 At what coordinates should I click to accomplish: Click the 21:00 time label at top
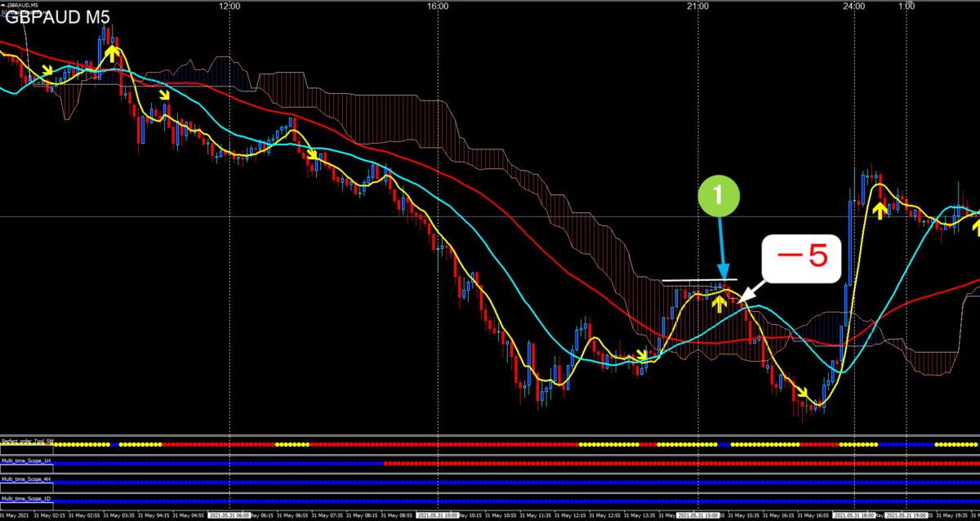697,6
